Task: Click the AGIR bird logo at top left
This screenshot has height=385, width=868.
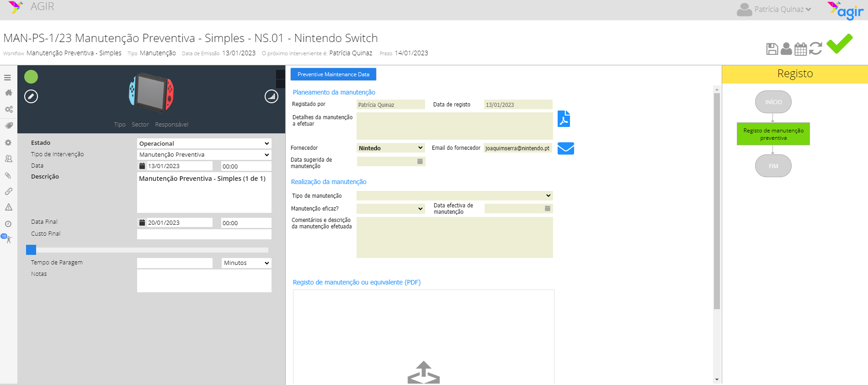Action: click(16, 7)
